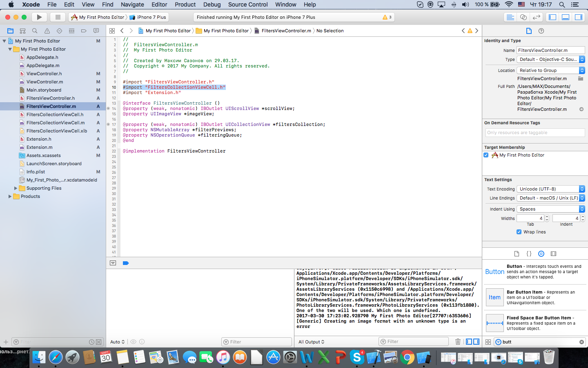Screen dimensions: 588x368
Task: Choose the iPhone 7 Plus run destination
Action: click(148, 17)
